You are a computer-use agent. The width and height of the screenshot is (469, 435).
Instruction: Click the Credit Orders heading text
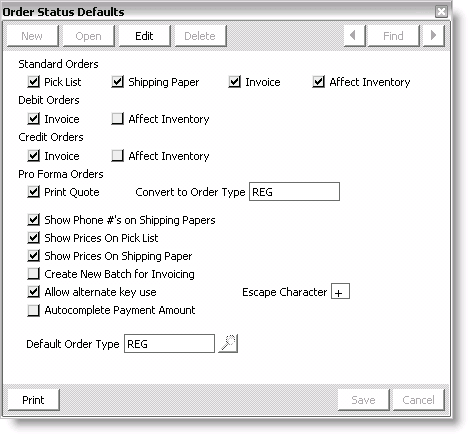(x=51, y=137)
